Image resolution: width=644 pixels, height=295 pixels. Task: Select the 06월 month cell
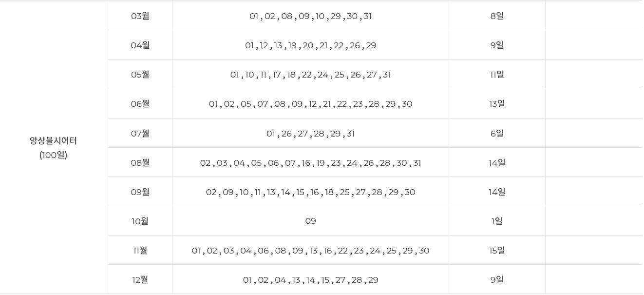pos(140,103)
